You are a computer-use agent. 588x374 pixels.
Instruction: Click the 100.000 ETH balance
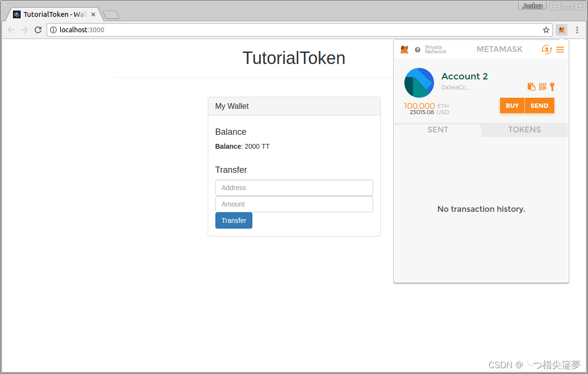[x=426, y=106]
